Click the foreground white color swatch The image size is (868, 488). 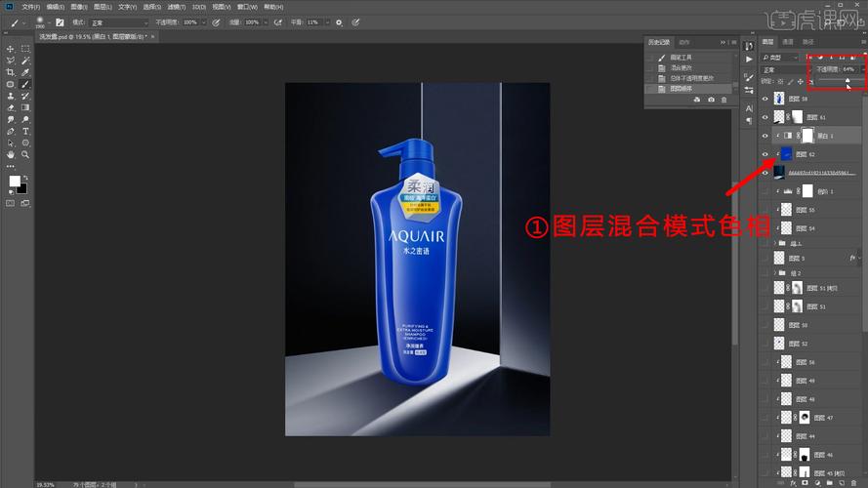pyautogui.click(x=15, y=181)
